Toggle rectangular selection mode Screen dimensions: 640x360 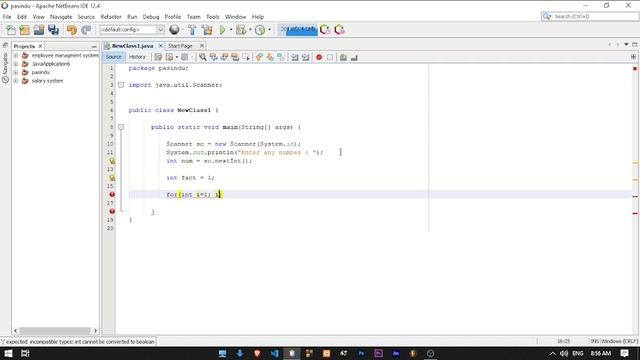(246, 58)
